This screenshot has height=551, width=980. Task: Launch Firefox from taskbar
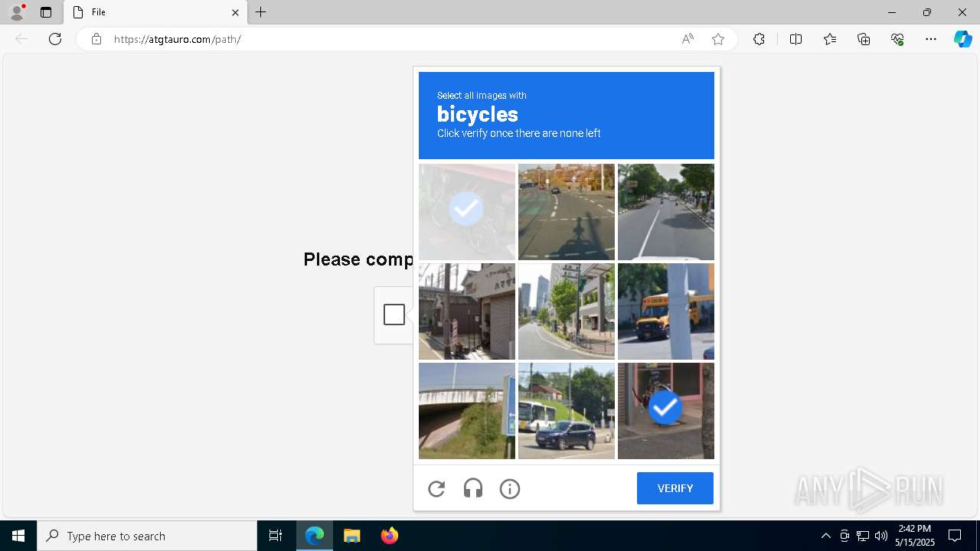(390, 536)
